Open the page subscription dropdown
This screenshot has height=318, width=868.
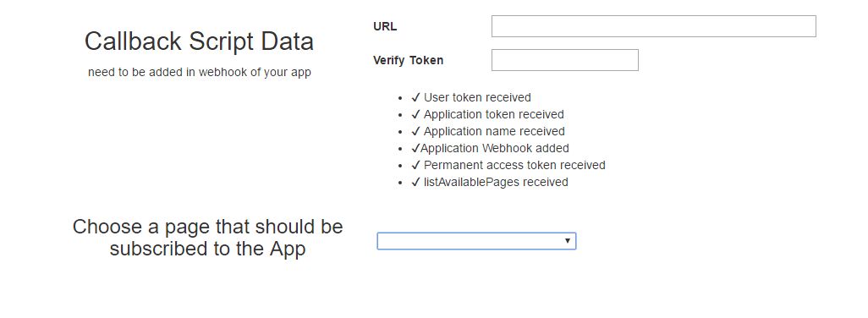pos(476,241)
